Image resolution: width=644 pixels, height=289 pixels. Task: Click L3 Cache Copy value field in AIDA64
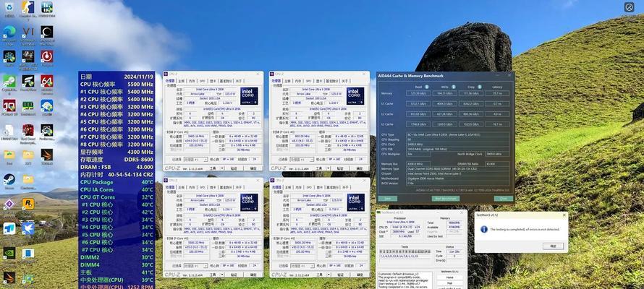(x=470, y=124)
